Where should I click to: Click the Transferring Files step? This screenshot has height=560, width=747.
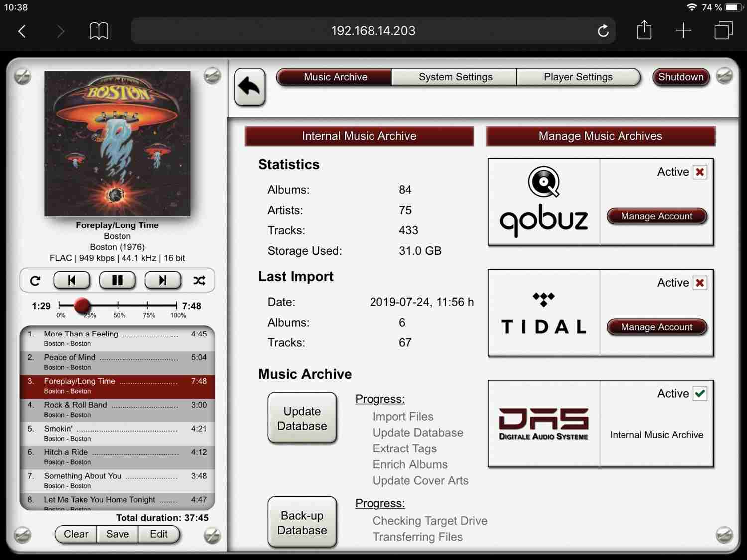tap(417, 537)
